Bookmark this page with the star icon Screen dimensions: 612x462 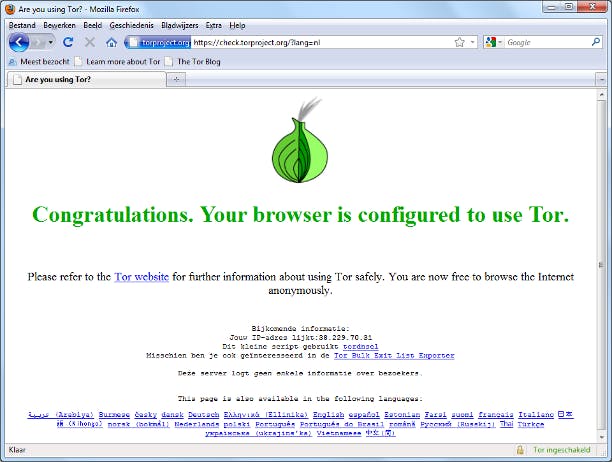point(460,42)
